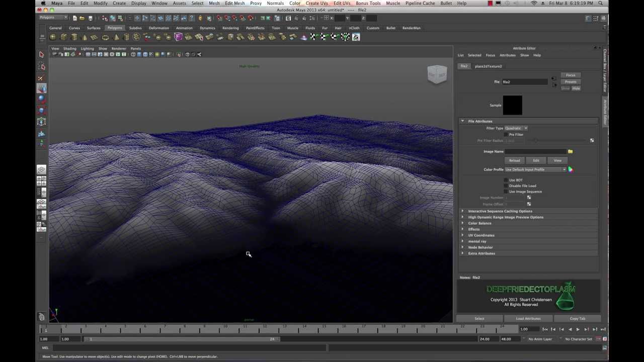This screenshot has height=362, width=644.
Task: Create a polygon torus from shelf
Action: point(105,37)
